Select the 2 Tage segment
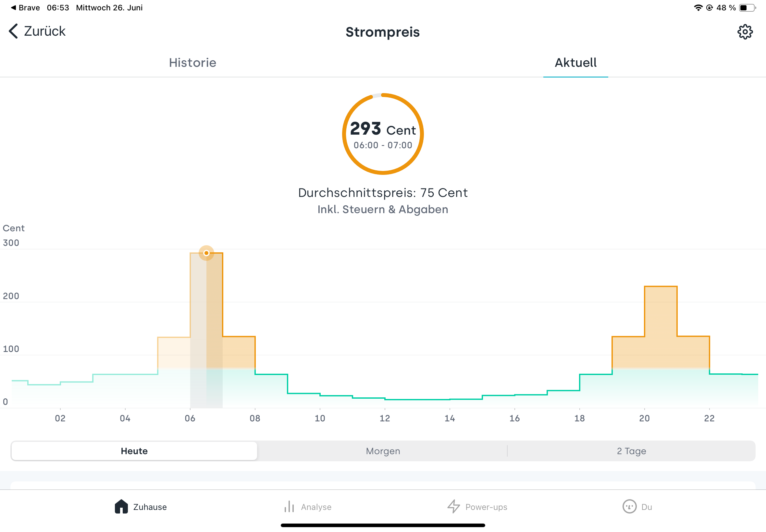Image resolution: width=766 pixels, height=532 pixels. tap(631, 451)
